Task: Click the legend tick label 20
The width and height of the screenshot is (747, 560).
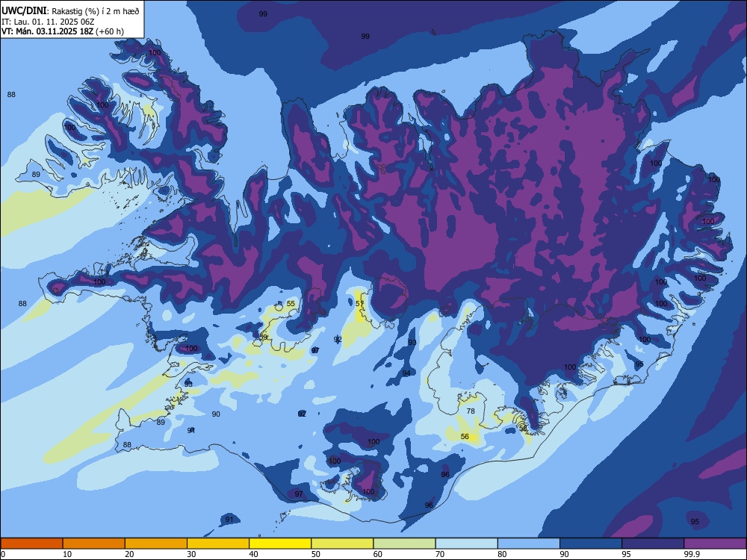Action: click(129, 554)
